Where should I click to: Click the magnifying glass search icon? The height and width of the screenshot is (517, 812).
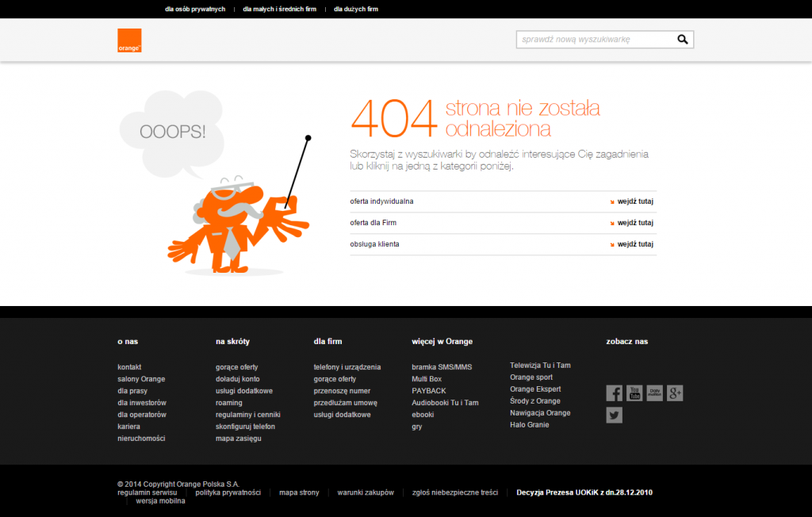[683, 40]
